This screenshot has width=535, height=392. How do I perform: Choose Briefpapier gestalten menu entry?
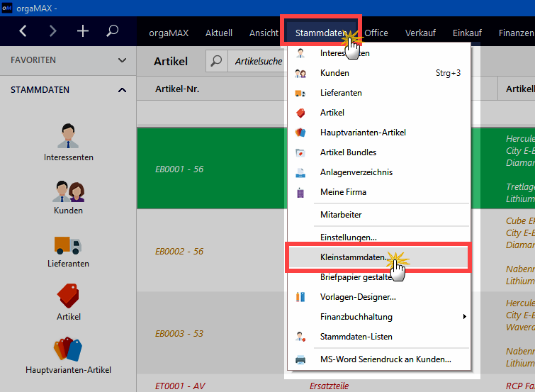(x=378, y=277)
